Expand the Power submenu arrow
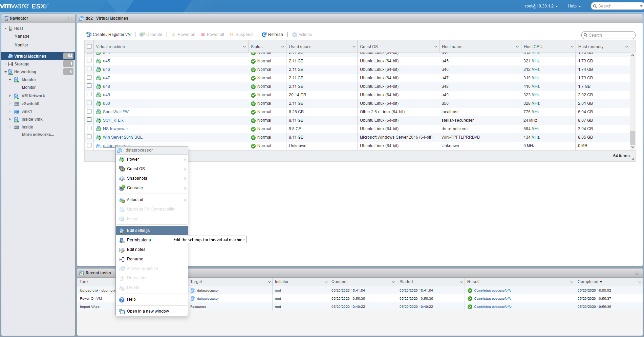 185,160
